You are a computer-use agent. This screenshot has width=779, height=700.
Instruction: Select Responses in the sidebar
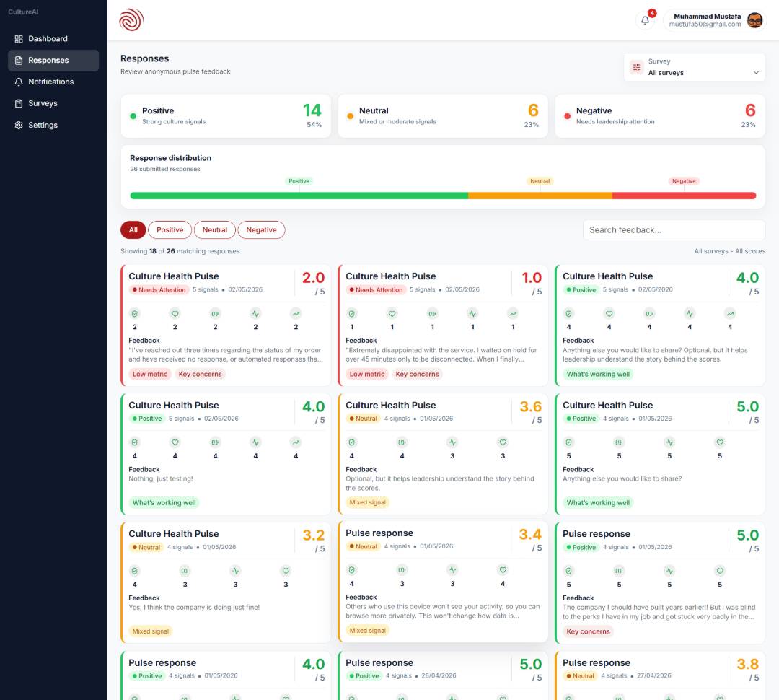click(x=53, y=60)
